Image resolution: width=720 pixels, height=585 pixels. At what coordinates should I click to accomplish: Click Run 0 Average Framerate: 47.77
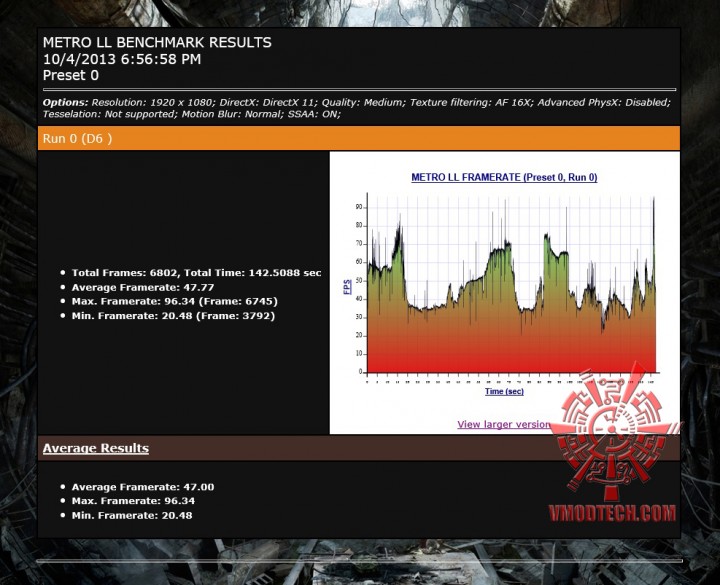[143, 287]
